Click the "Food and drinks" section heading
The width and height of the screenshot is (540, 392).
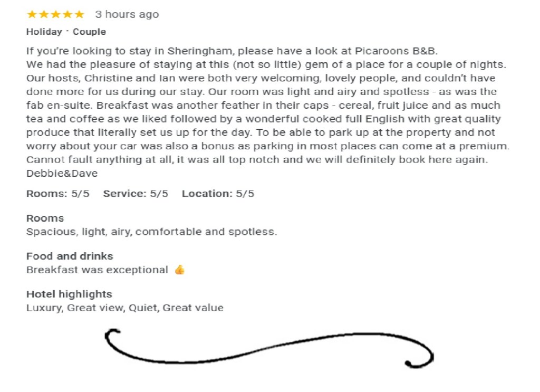click(x=70, y=256)
